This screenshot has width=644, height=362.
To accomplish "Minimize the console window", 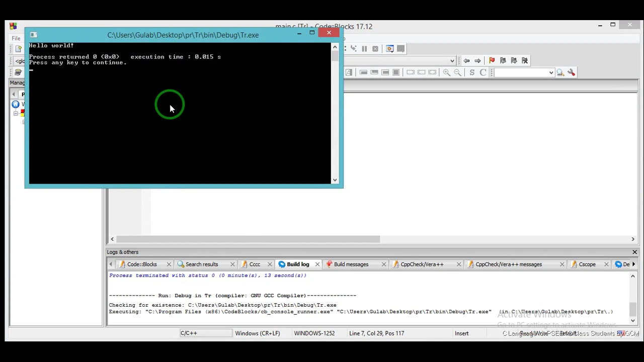I will (299, 33).
